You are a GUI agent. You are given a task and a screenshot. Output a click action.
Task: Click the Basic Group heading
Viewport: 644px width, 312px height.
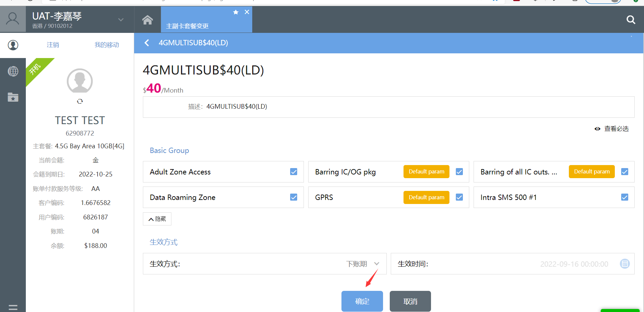(x=169, y=151)
